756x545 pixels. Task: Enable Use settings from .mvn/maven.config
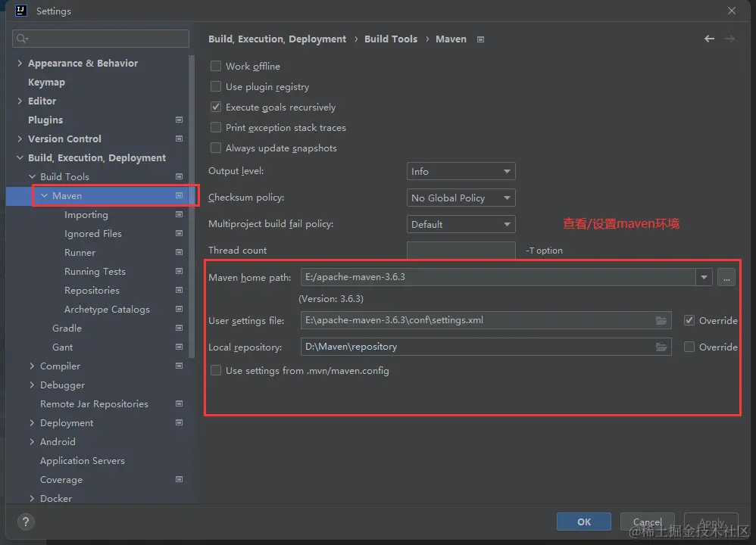tap(216, 371)
